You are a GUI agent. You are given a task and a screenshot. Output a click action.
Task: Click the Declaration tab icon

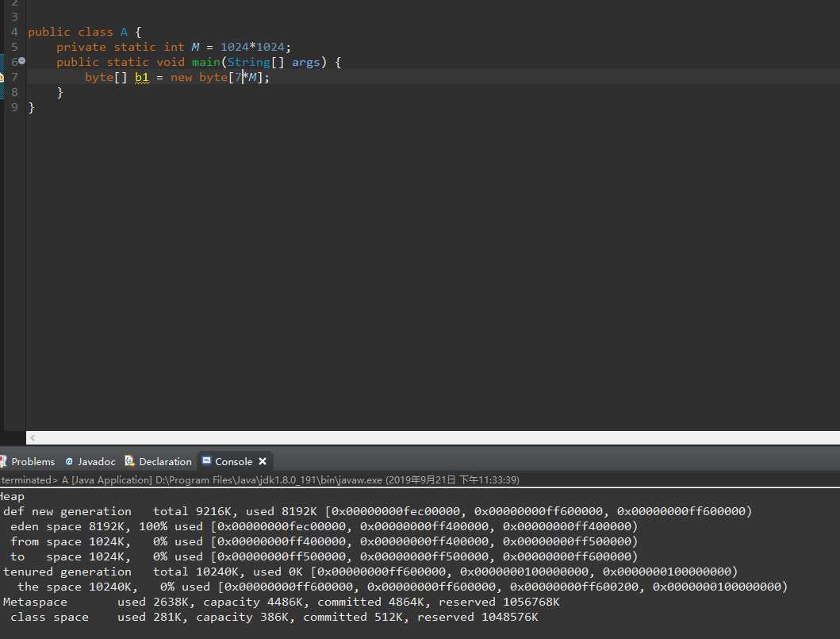pos(129,460)
